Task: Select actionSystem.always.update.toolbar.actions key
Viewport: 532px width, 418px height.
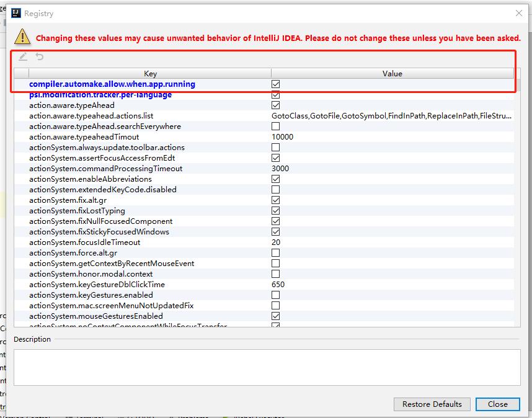Action: click(x=107, y=147)
